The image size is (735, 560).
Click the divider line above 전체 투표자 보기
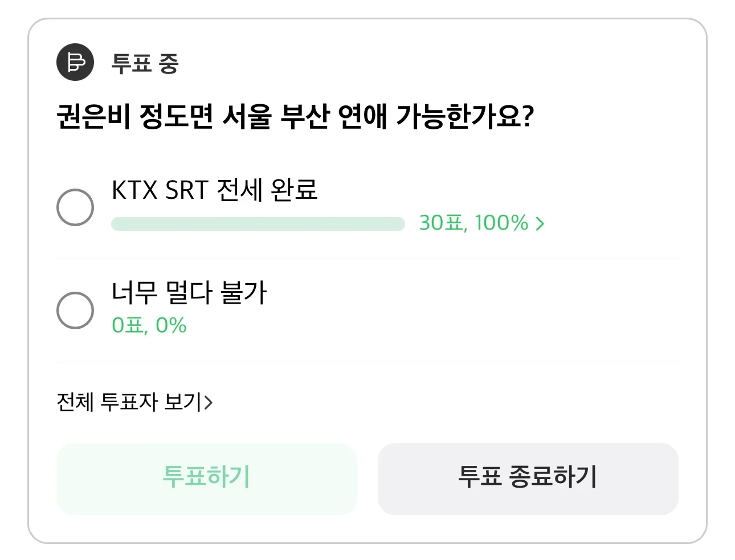pos(367,362)
